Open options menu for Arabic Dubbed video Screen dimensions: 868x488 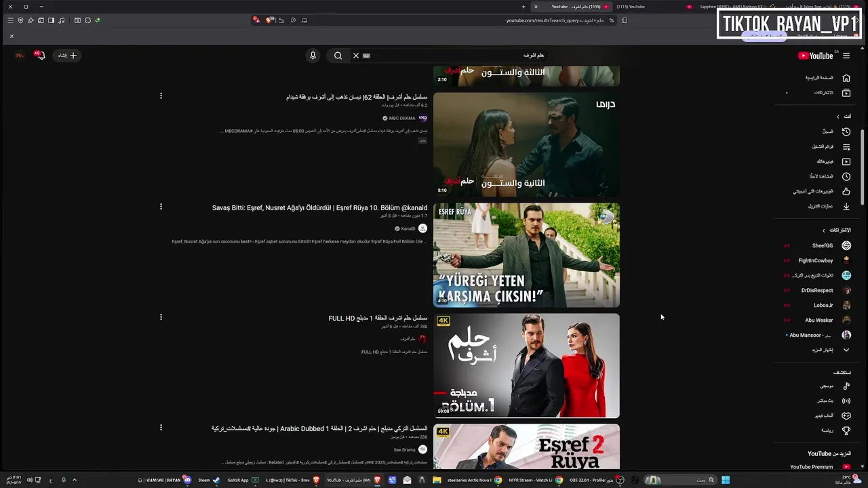click(161, 428)
